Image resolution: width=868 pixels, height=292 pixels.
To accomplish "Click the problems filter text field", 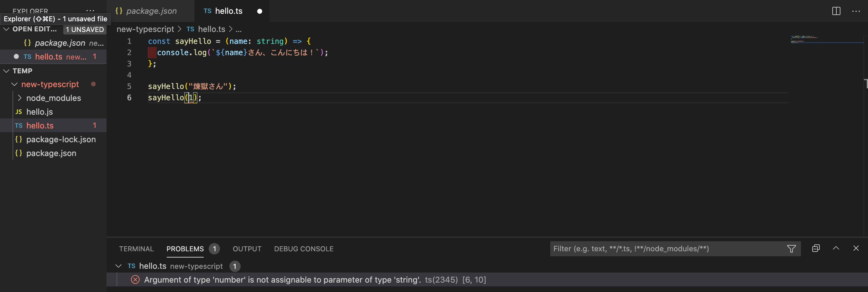I will point(667,248).
